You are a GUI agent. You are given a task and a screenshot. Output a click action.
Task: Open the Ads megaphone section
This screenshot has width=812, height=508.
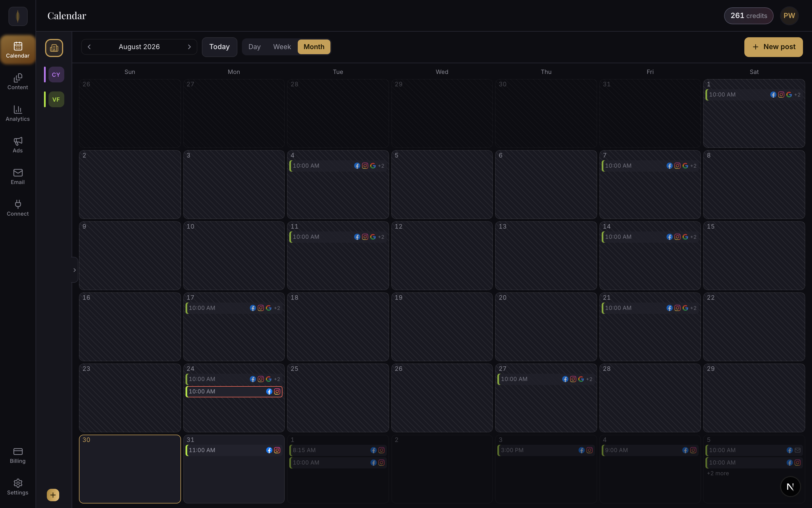[x=18, y=145]
